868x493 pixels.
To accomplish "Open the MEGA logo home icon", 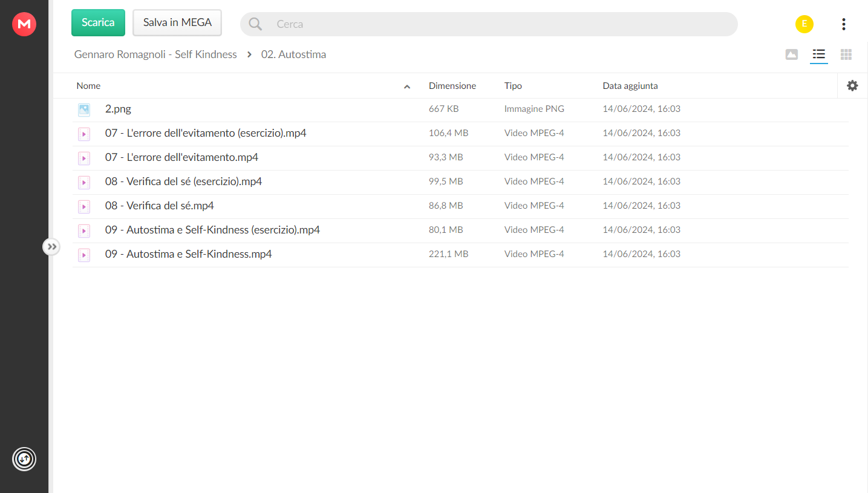I will pos(24,24).
